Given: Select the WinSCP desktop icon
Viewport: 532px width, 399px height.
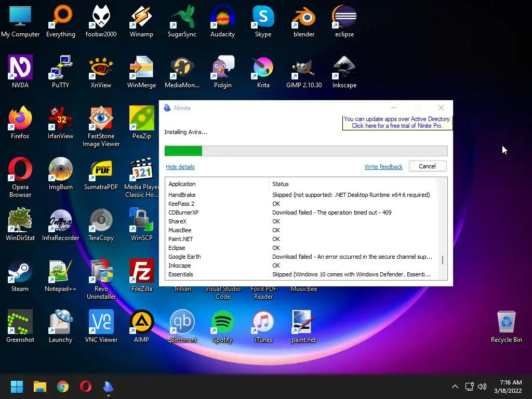Looking at the screenshot, I should pyautogui.click(x=141, y=224).
